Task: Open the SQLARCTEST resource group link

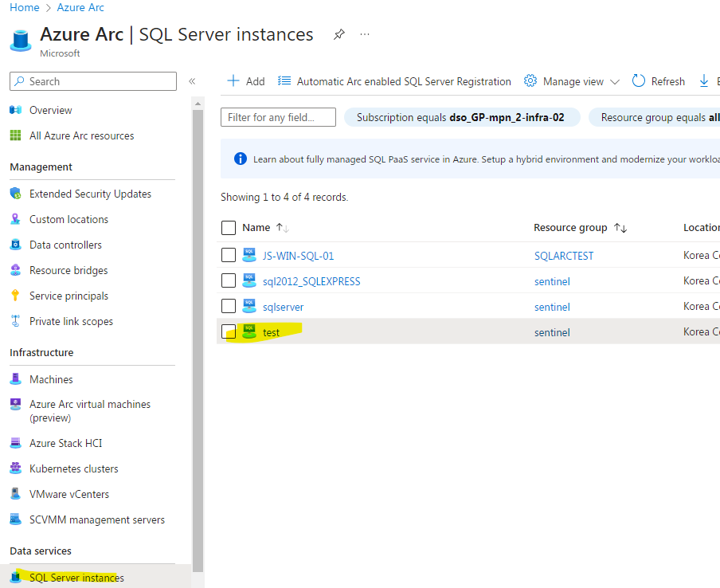Action: pyautogui.click(x=563, y=256)
